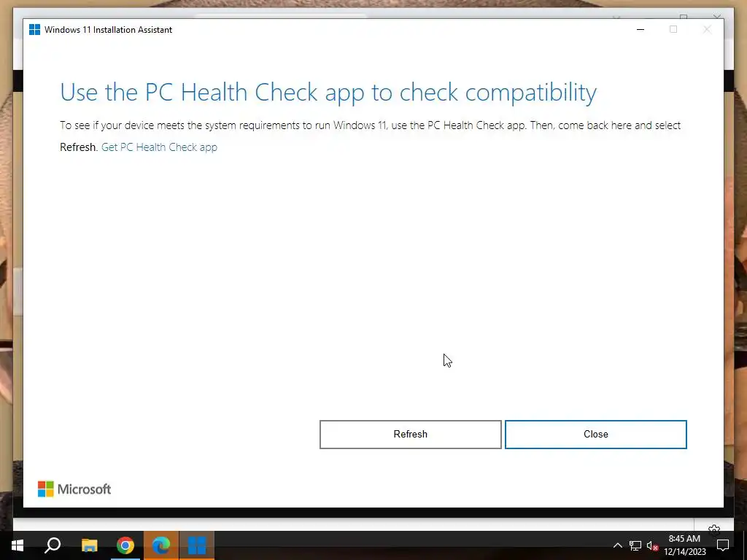Switch to Microsoft Edge in the taskbar
The width and height of the screenshot is (747, 560).
pos(161,545)
